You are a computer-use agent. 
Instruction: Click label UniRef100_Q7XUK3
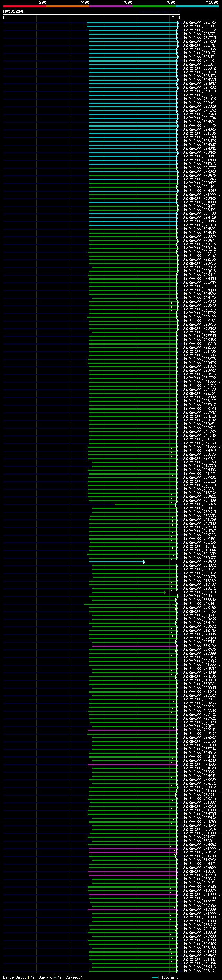199,172
